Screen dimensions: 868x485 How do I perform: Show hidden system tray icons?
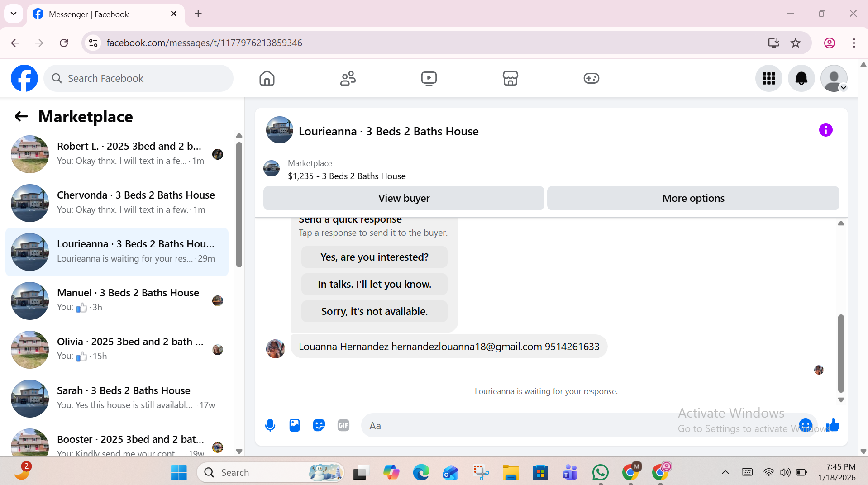pyautogui.click(x=725, y=472)
